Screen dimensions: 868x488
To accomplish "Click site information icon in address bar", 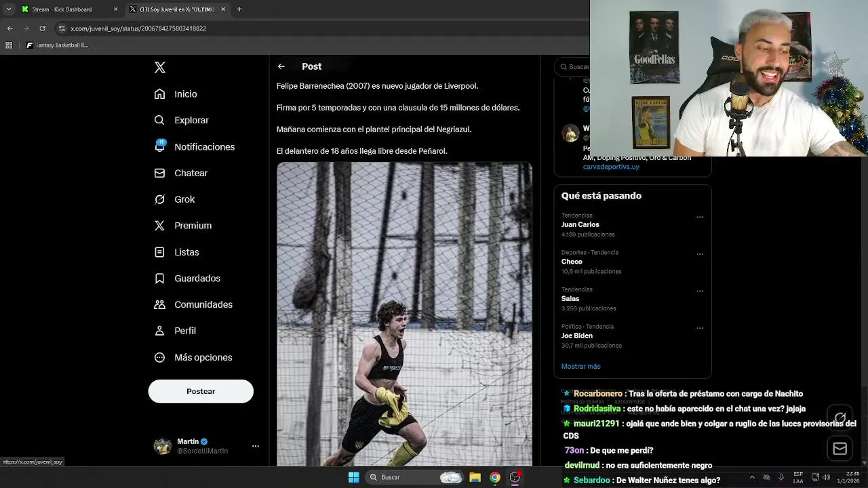I will [62, 28].
